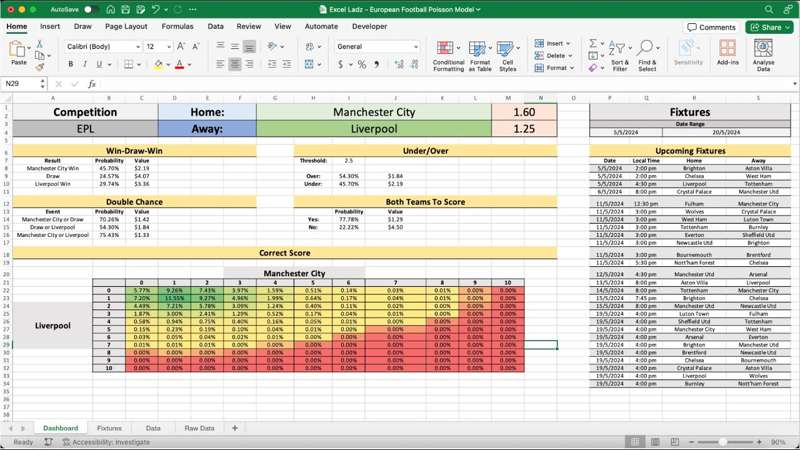Viewport: 800px width, 450px height.
Task: Switch to Page Layout view icon
Action: [x=655, y=442]
